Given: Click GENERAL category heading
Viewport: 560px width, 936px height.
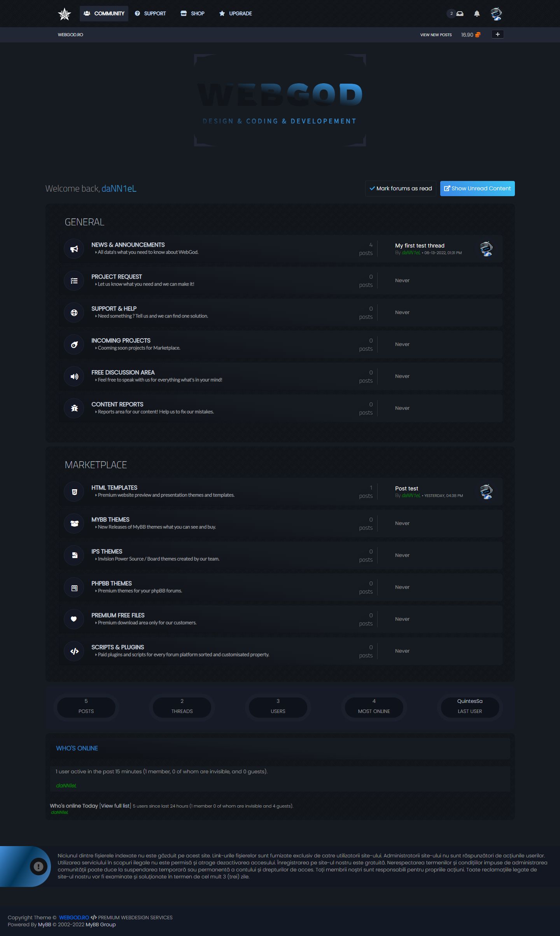Looking at the screenshot, I should 84,222.
